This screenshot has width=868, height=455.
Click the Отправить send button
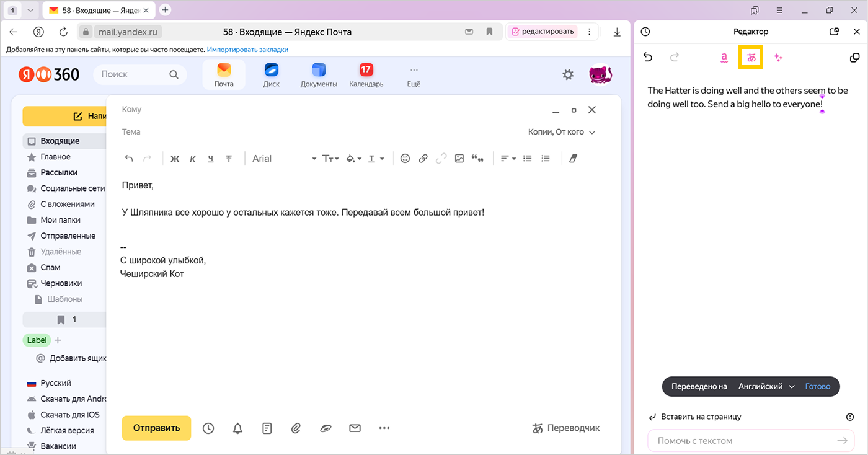click(x=156, y=428)
